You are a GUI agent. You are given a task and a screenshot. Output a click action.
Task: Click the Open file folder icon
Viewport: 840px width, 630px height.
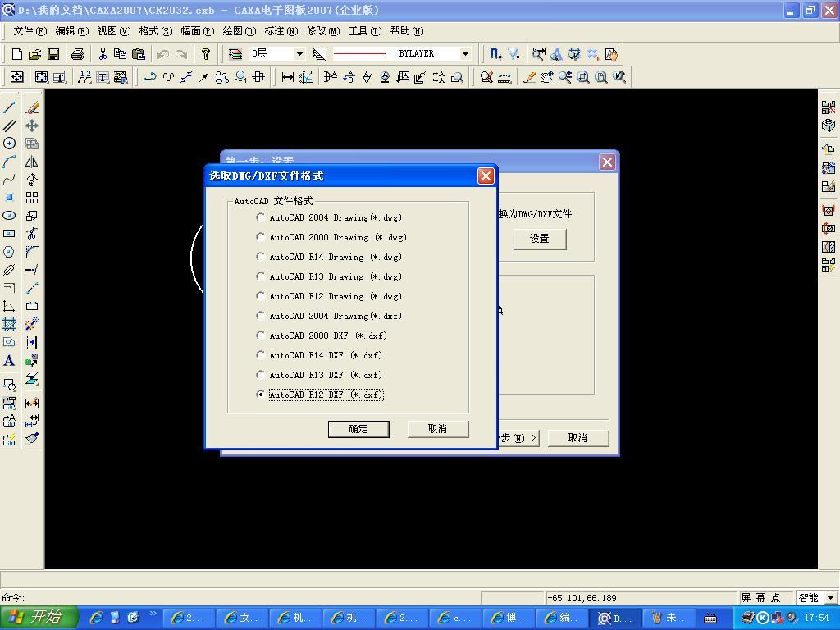pyautogui.click(x=34, y=53)
